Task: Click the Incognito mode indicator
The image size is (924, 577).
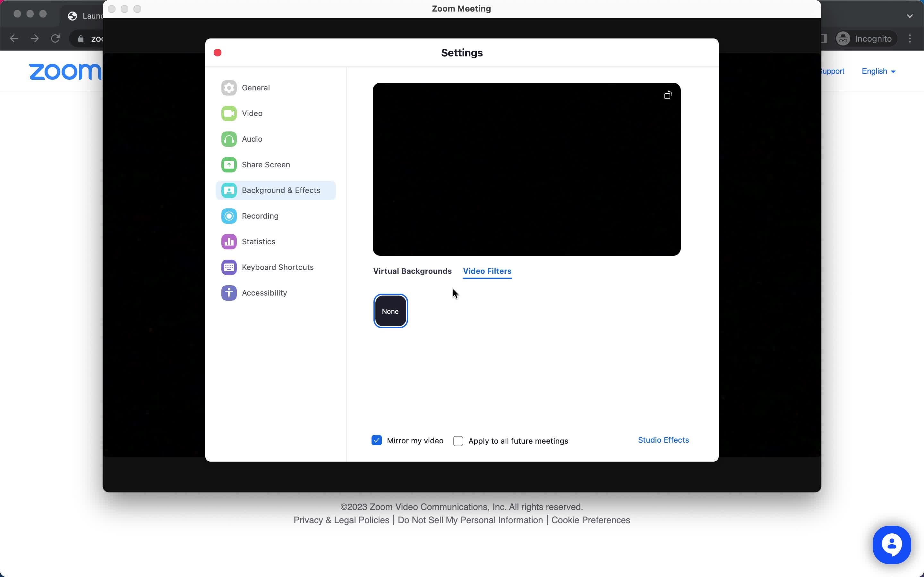Action: point(864,38)
